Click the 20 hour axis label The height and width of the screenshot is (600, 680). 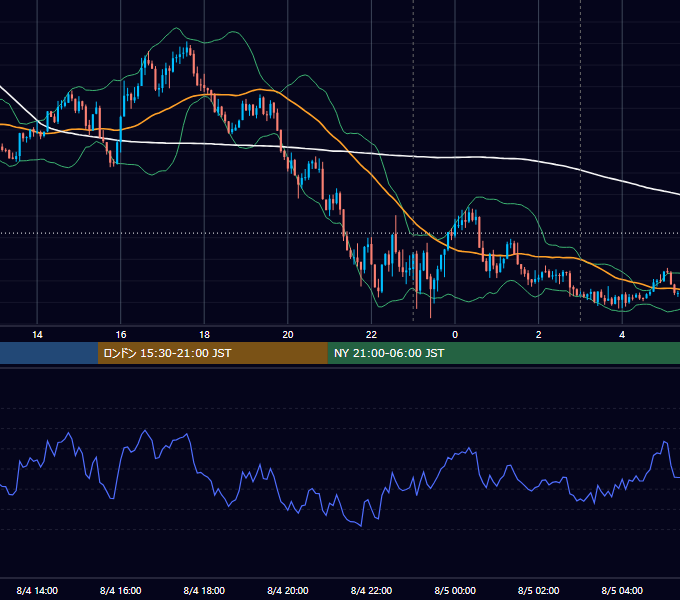point(288,335)
